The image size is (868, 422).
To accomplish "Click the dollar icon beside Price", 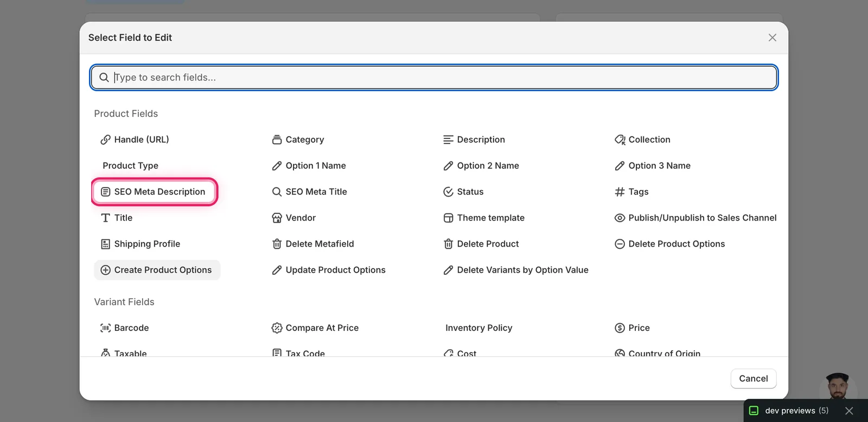I will 620,328.
